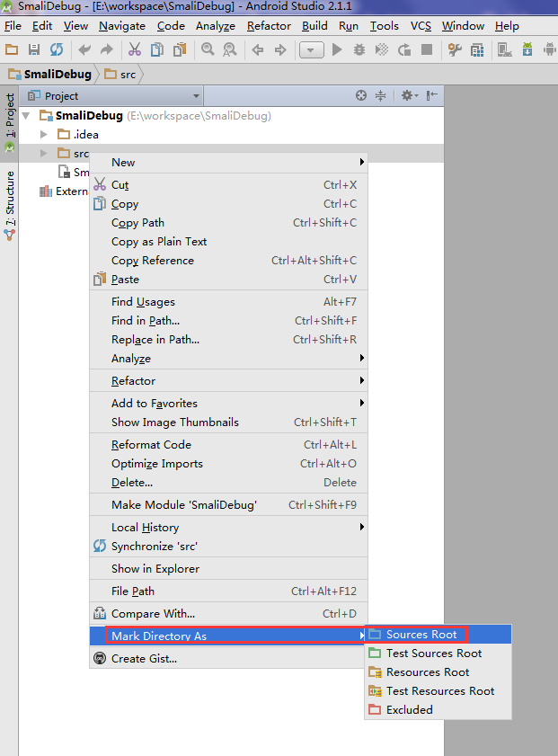This screenshot has height=756, width=558.
Task: Open the run configuration dropdown
Action: coord(311,49)
